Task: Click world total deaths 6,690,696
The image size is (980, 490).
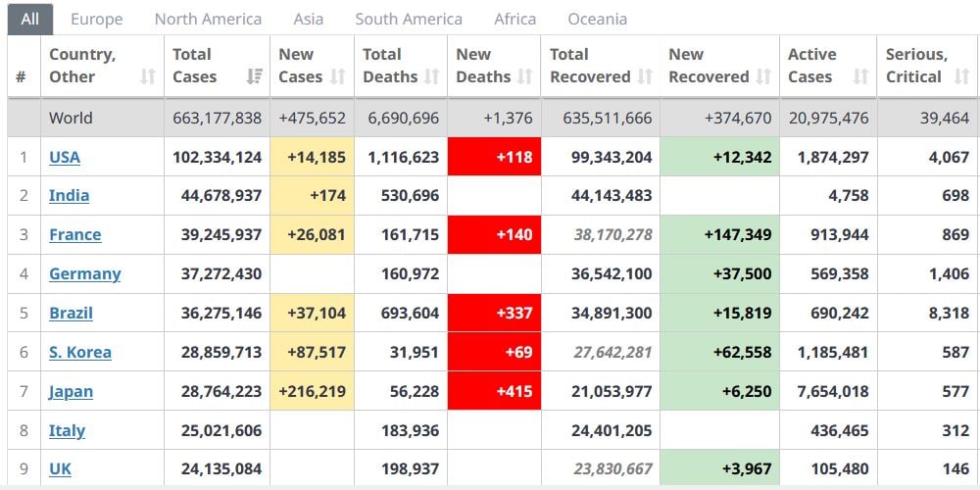Action: click(x=403, y=119)
